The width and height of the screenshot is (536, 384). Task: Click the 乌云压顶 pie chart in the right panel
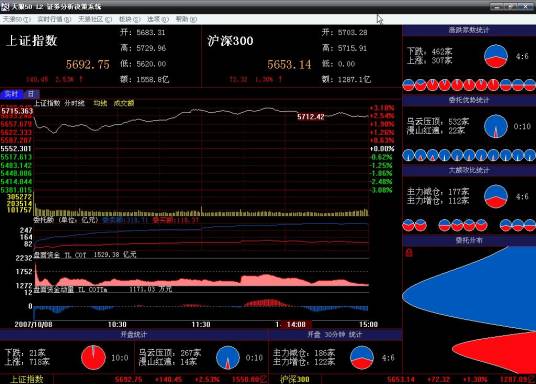tap(496, 126)
